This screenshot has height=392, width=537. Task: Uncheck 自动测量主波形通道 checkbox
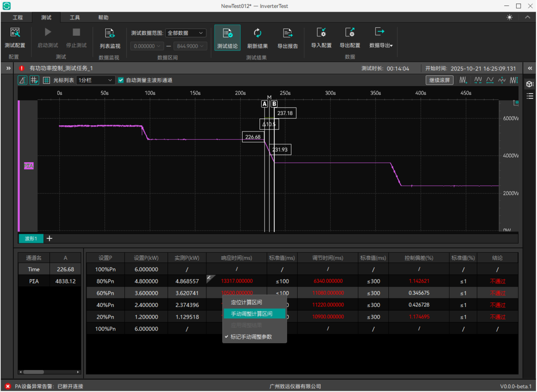click(120, 80)
